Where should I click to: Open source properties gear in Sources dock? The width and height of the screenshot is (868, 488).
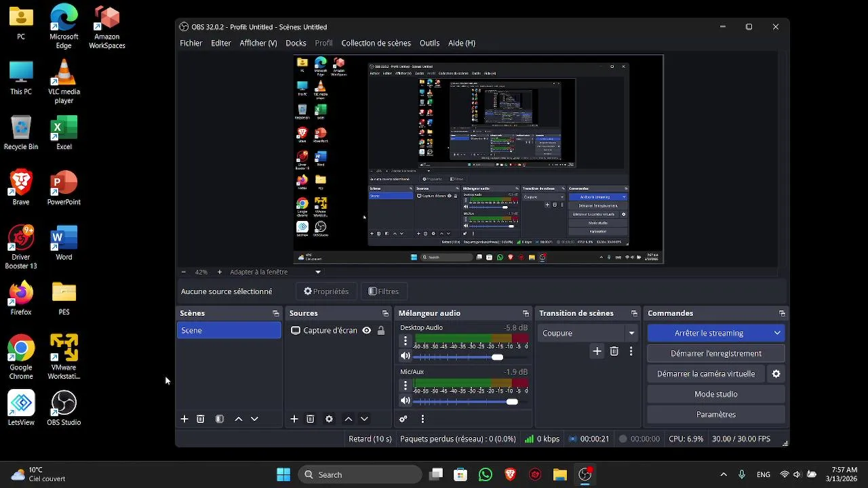click(330, 419)
